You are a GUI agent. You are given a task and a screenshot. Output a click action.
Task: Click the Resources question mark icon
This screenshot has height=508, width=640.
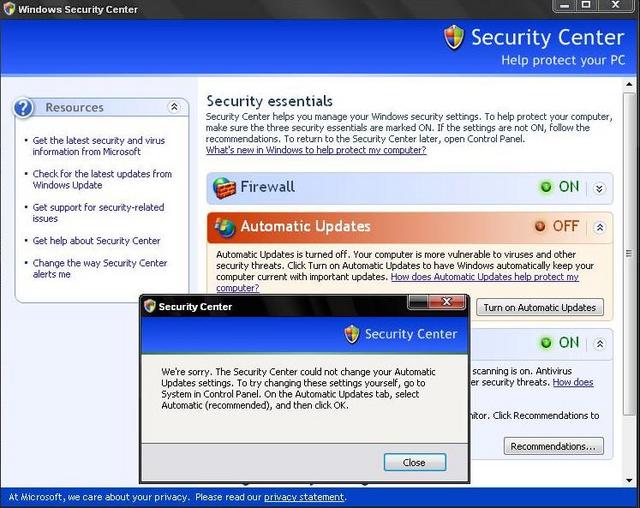[x=23, y=108]
